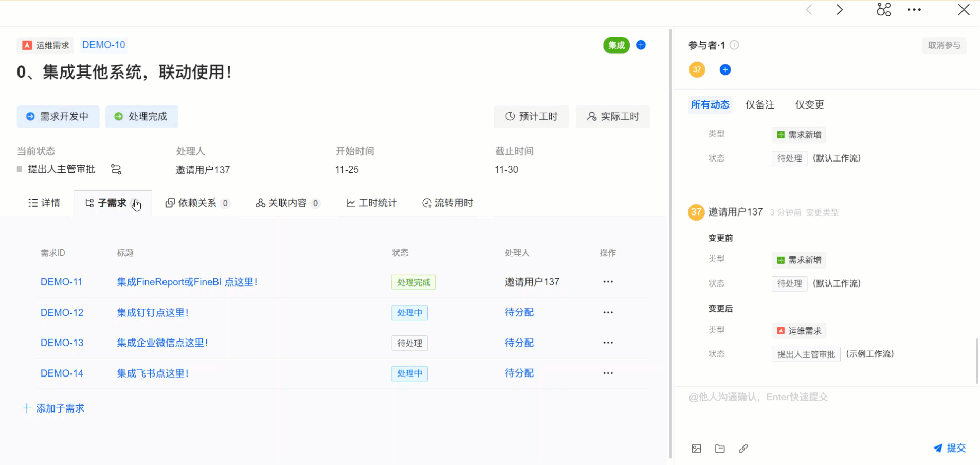Open row actions menu for DEMO-11
Viewport: 980px width, 465px height.
[608, 282]
